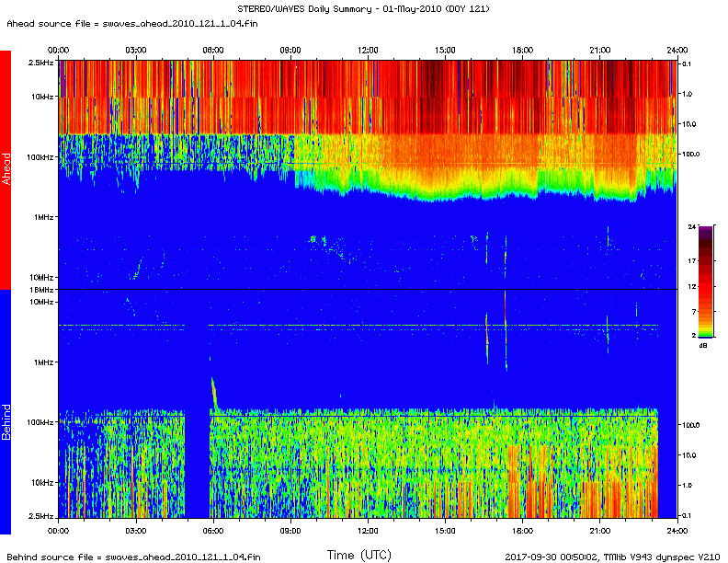728x563 pixels.
Task: Click the STEREO/WAVES Daily Summary title
Action: [x=363, y=8]
